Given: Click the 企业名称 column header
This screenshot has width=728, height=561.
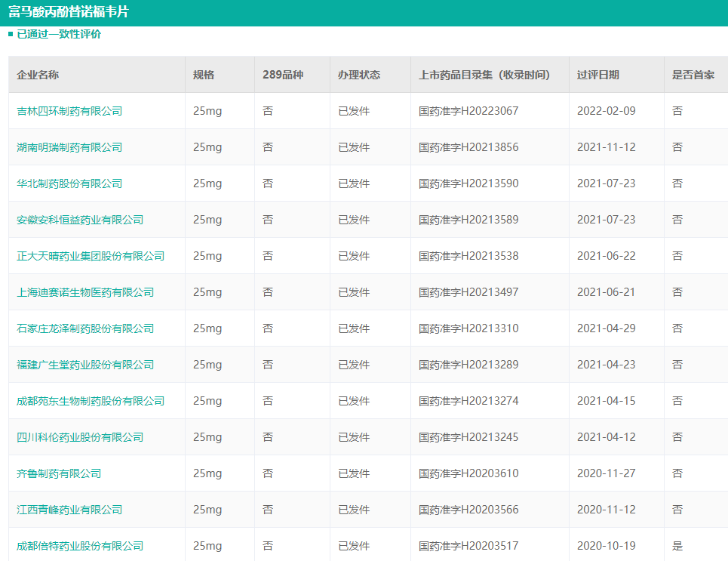Looking at the screenshot, I should tap(38, 75).
